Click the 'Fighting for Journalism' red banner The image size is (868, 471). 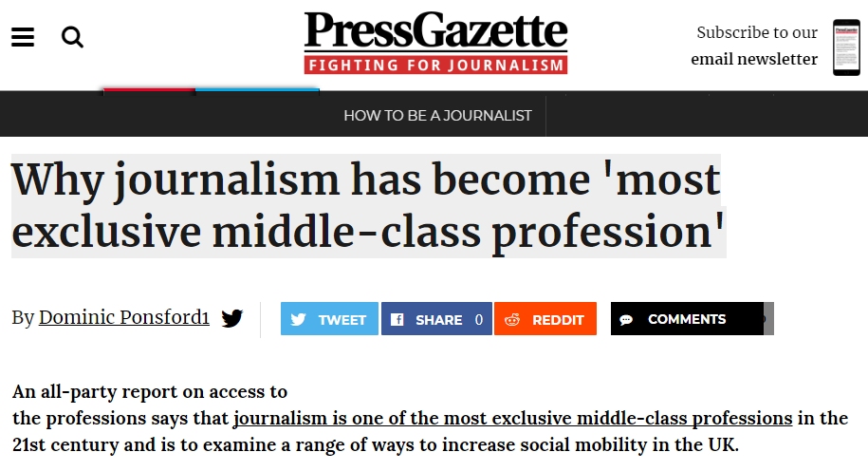[x=435, y=66]
